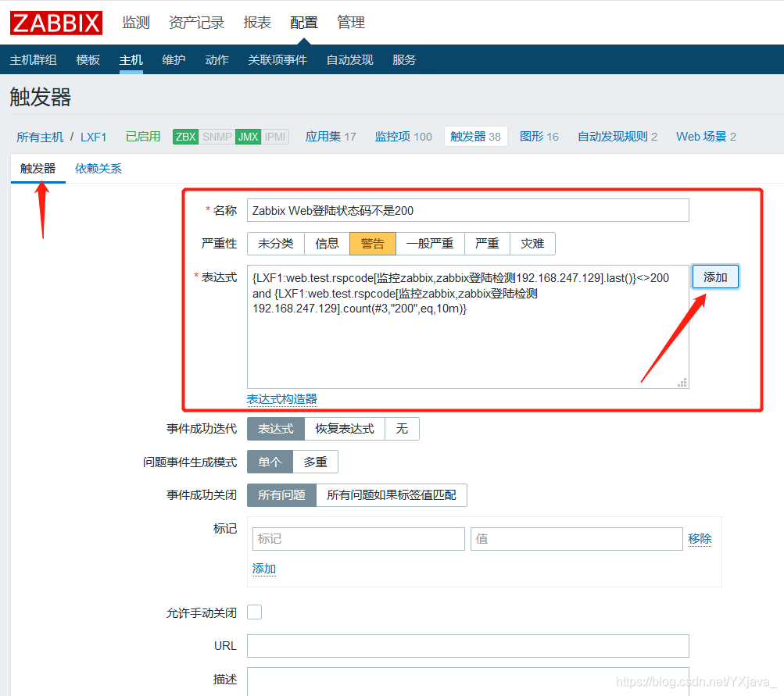Open 自动发现规则 2 link
Image resolution: width=784 pixels, height=696 pixels.
tap(618, 137)
